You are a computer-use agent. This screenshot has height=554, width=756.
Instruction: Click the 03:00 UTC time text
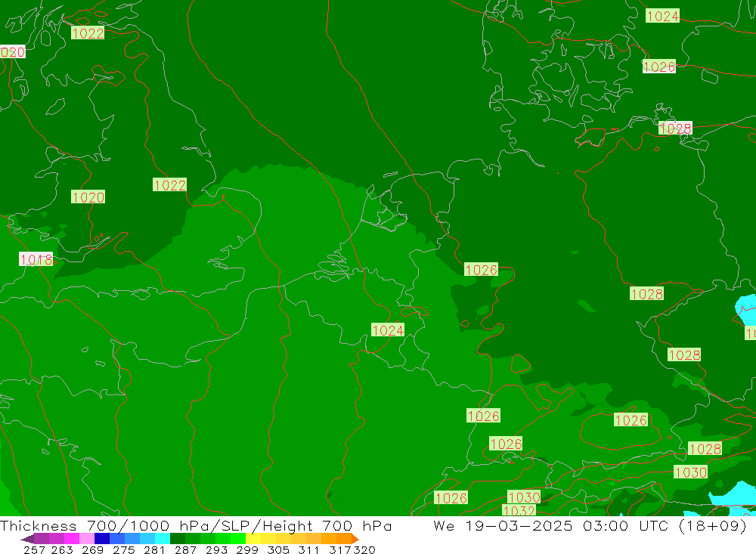coord(627,525)
